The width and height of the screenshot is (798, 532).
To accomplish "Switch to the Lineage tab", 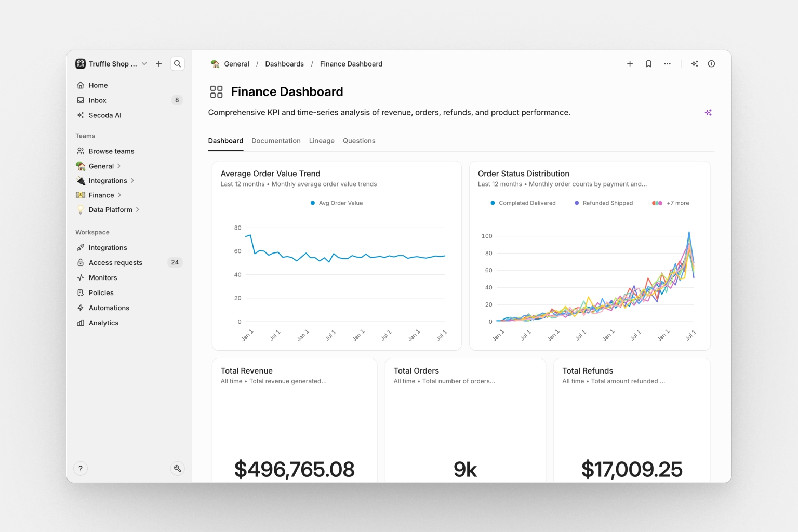I will [322, 141].
